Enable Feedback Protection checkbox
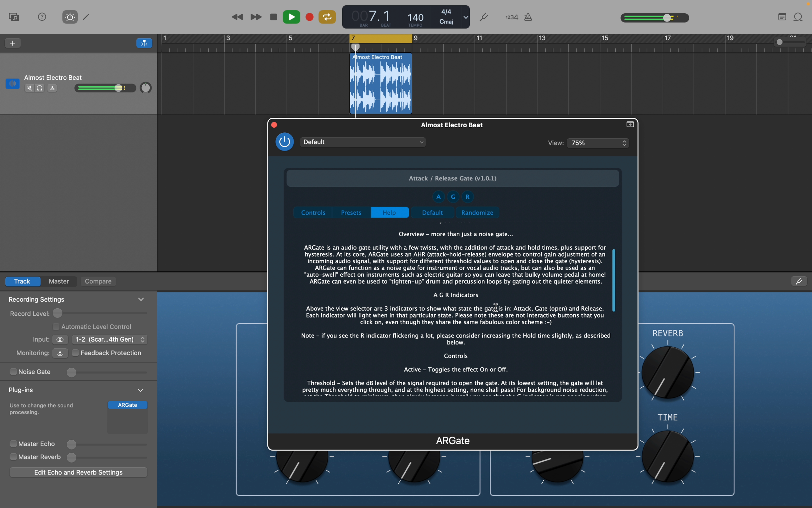This screenshot has height=508, width=812. 75,353
